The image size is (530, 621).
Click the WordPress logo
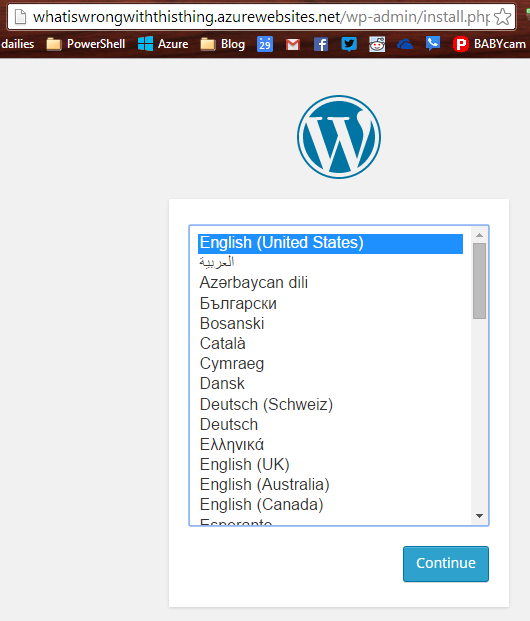pos(339,137)
